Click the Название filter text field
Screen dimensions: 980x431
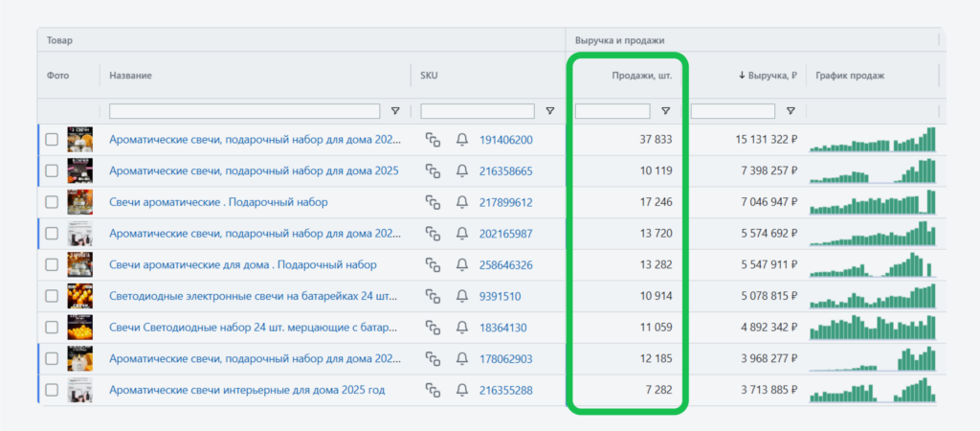(247, 111)
